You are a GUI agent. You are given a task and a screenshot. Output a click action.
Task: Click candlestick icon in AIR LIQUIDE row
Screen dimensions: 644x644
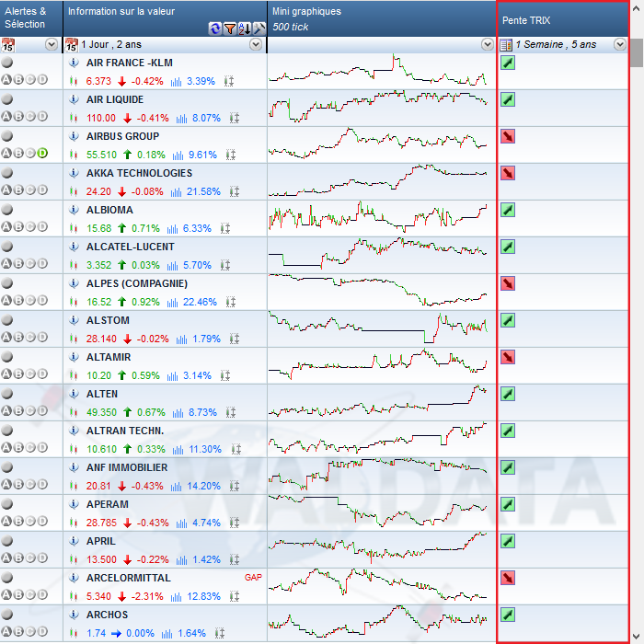[x=74, y=119]
